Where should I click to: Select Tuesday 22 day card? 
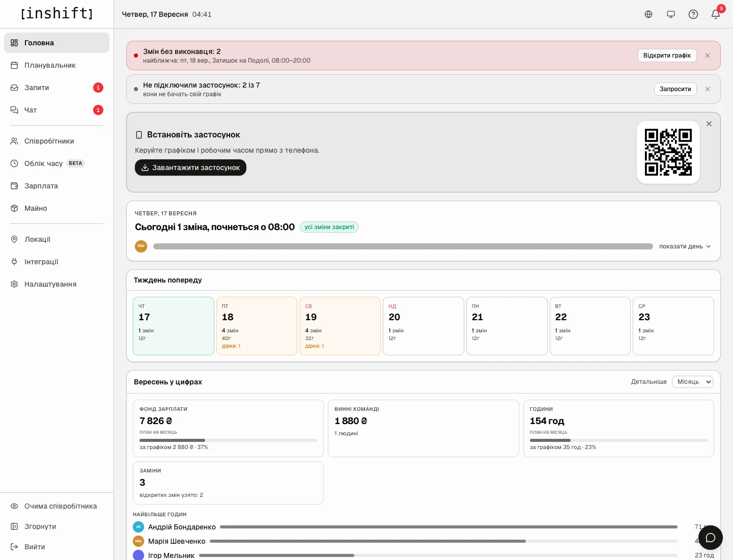click(x=590, y=326)
